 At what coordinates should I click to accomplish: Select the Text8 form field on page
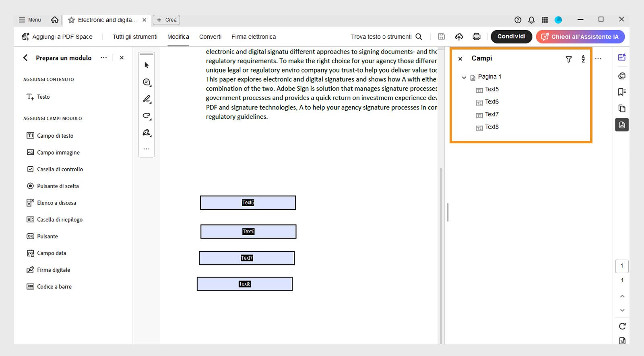click(245, 284)
